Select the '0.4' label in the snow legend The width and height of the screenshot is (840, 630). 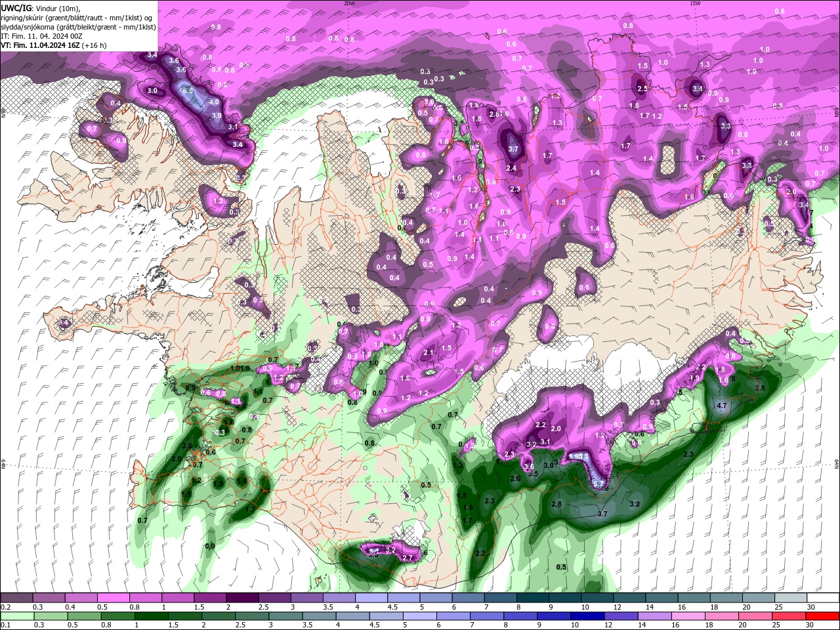[70, 607]
